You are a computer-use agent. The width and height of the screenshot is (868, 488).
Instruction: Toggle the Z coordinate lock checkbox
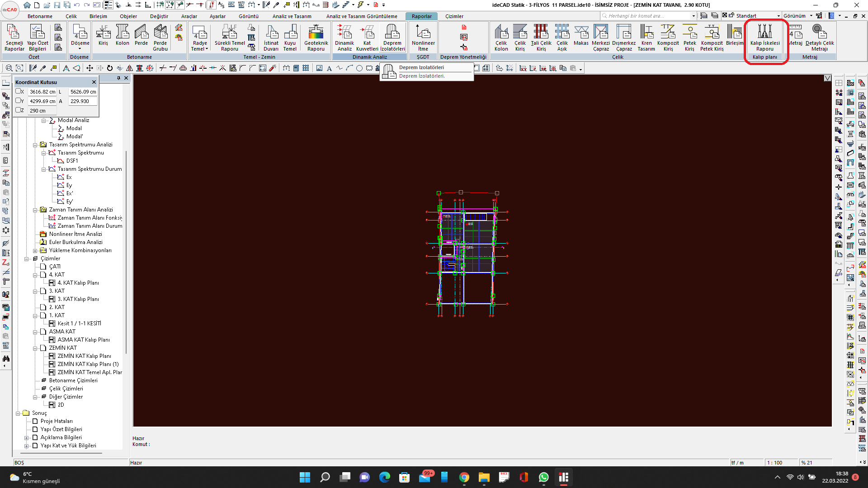19,110
